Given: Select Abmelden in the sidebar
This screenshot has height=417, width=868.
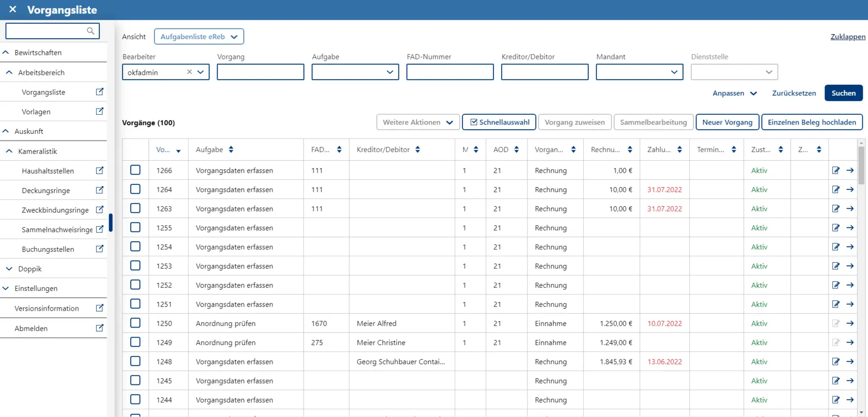Looking at the screenshot, I should (x=31, y=328).
